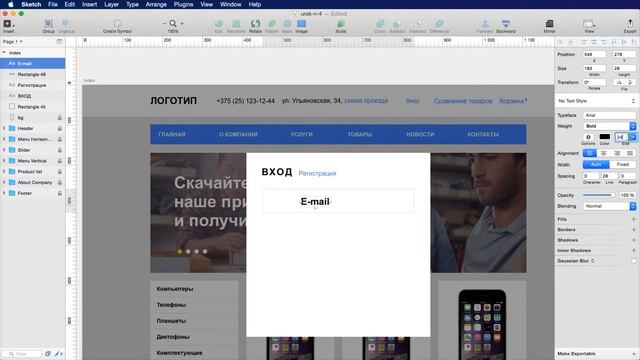Image resolution: width=640 pixels, height=360 pixels.
Task: Toggle lock on the Header layer
Action: click(x=60, y=128)
